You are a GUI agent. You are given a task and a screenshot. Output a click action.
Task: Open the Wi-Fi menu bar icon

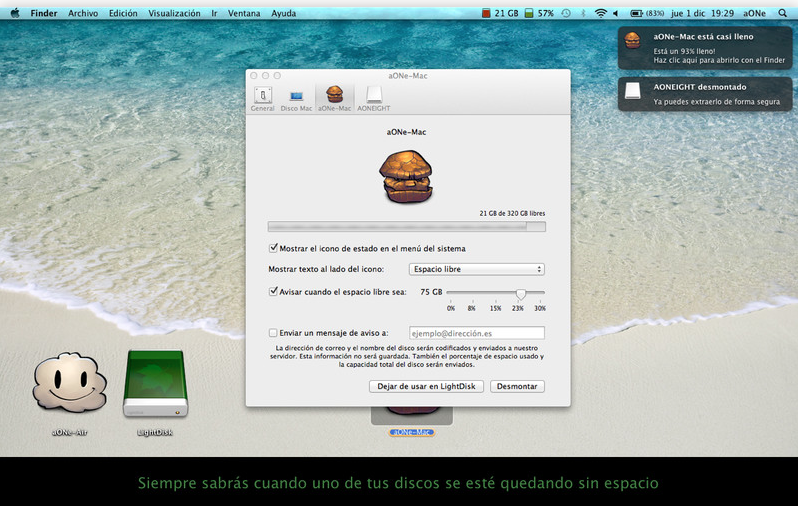tap(601, 13)
